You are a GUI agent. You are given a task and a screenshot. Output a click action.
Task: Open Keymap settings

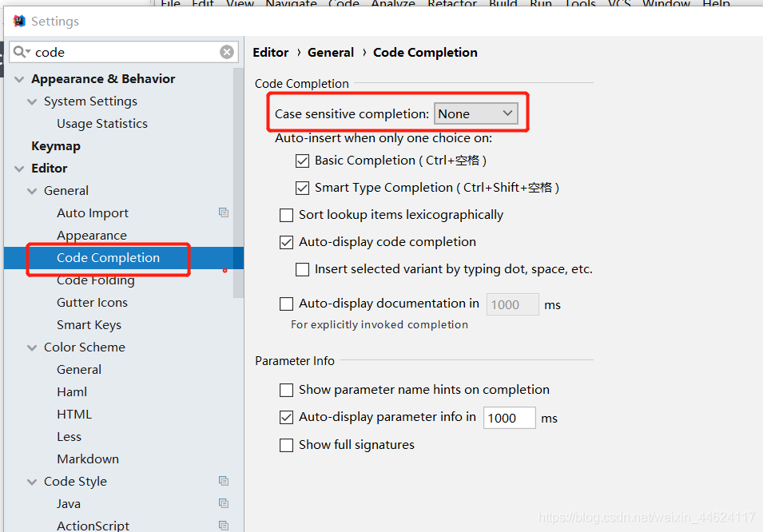tap(56, 146)
